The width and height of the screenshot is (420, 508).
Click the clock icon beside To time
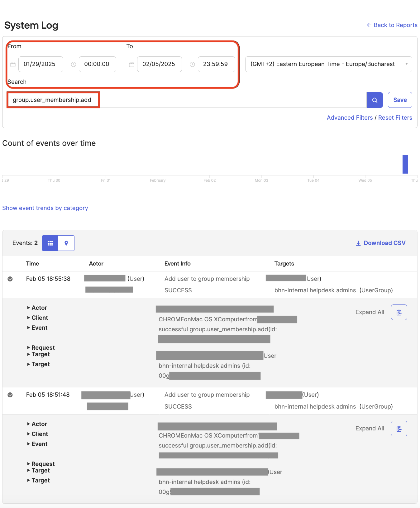192,65
